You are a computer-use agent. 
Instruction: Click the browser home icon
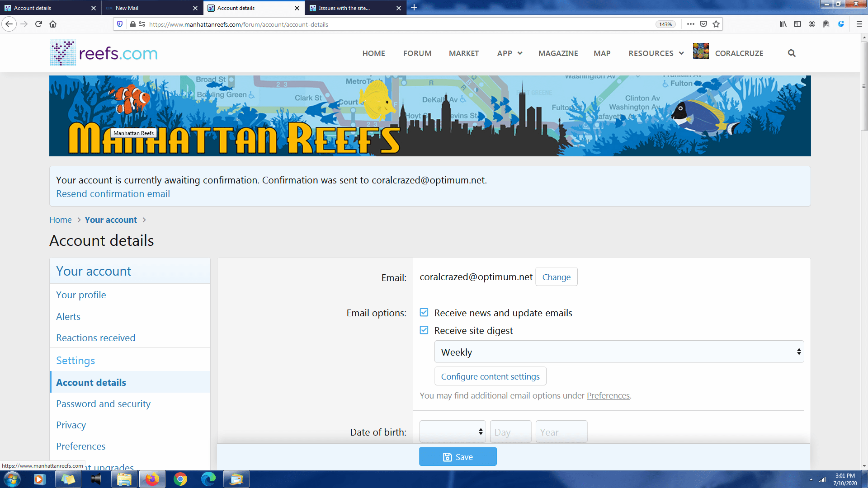[x=53, y=24]
